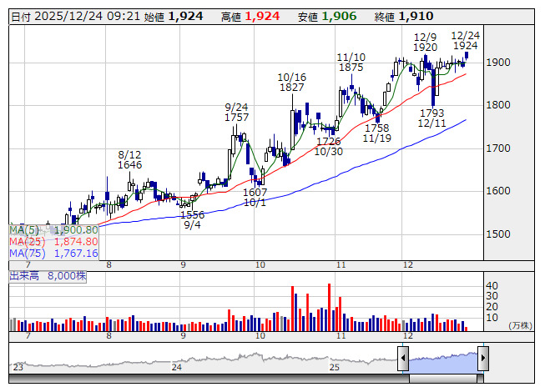
Task: Click the 11/10 1875 peak annotation
Action: tap(351, 63)
